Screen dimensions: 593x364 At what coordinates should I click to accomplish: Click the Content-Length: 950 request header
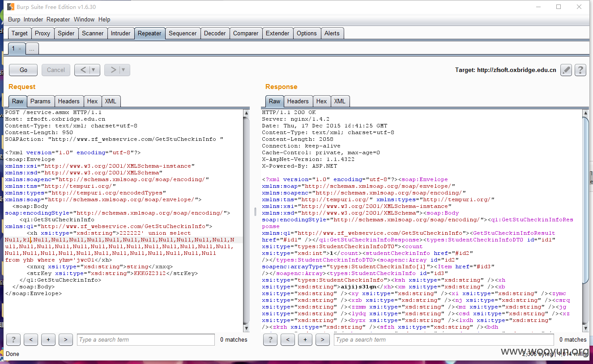[x=39, y=132]
